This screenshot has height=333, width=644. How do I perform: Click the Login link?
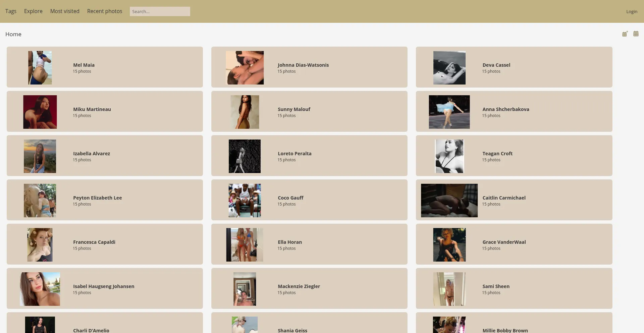(632, 11)
